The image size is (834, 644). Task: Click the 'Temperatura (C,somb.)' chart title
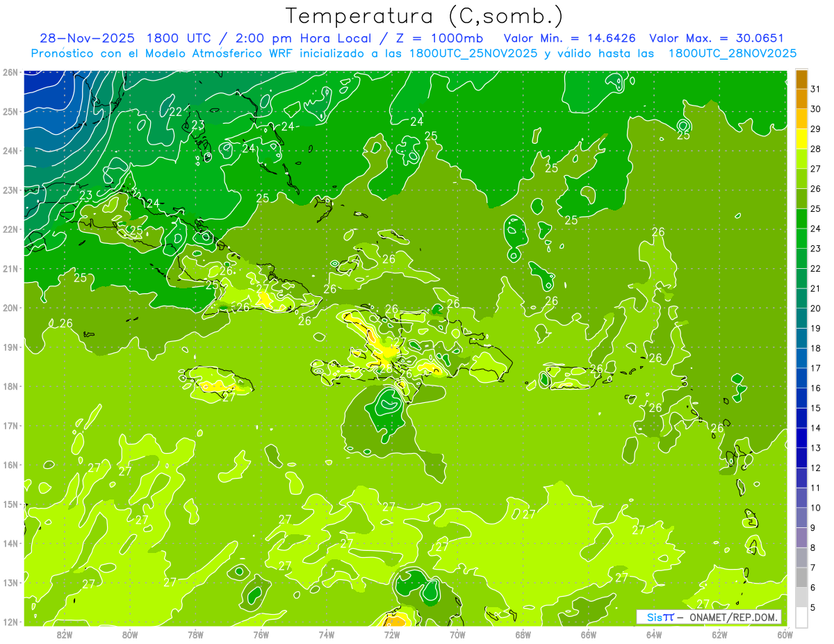tap(424, 16)
